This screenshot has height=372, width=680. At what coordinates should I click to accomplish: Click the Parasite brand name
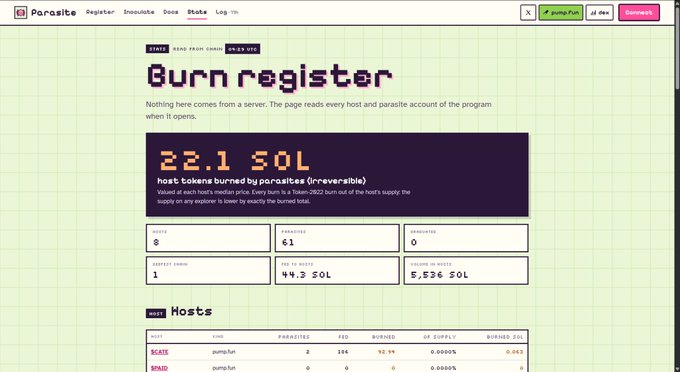(54, 13)
